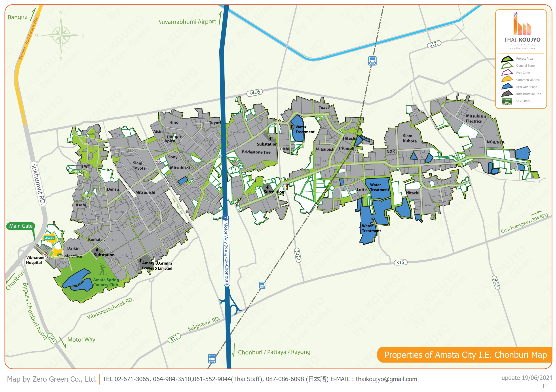
Task: Click the Lotus's store logo
Action: [49, 238]
